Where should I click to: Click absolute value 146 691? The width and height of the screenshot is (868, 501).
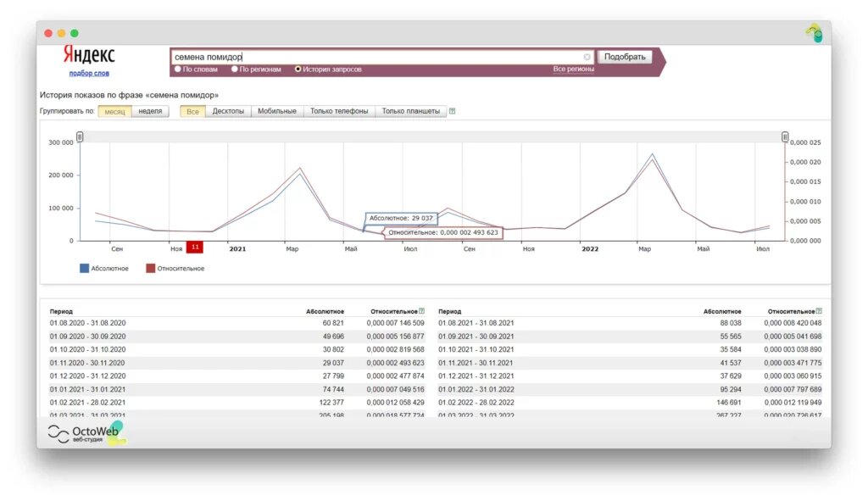(x=729, y=403)
